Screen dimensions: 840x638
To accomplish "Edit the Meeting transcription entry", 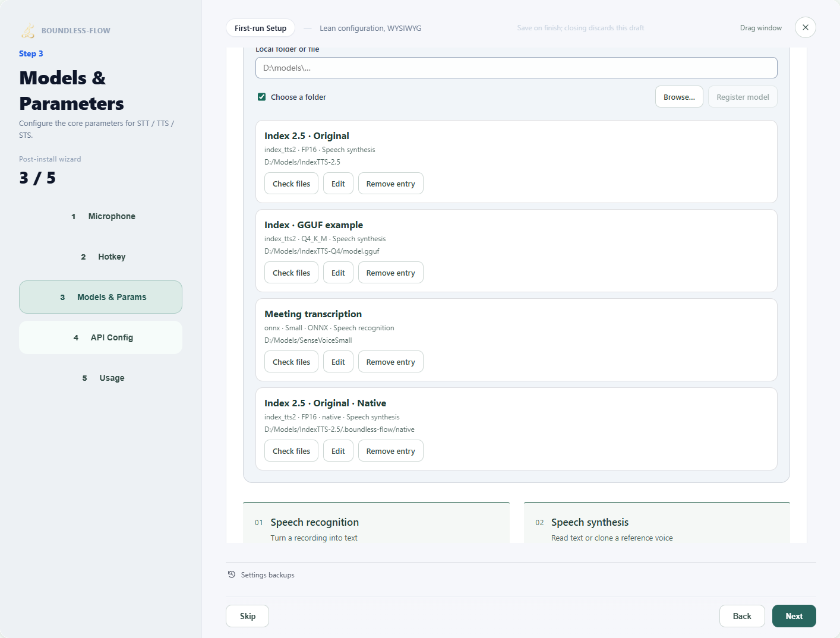I will (x=338, y=362).
